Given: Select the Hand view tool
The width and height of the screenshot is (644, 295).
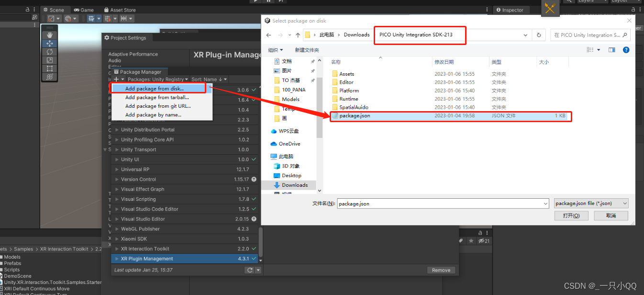Looking at the screenshot, I should (x=50, y=35).
